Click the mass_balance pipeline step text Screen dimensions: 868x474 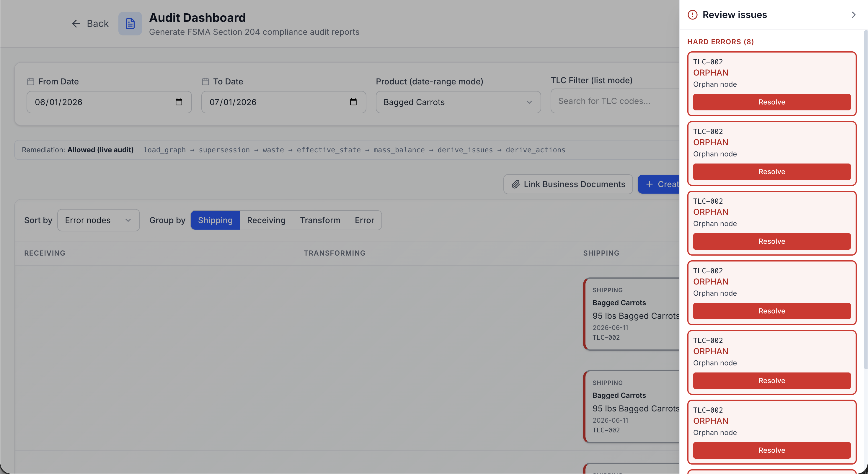coord(399,150)
